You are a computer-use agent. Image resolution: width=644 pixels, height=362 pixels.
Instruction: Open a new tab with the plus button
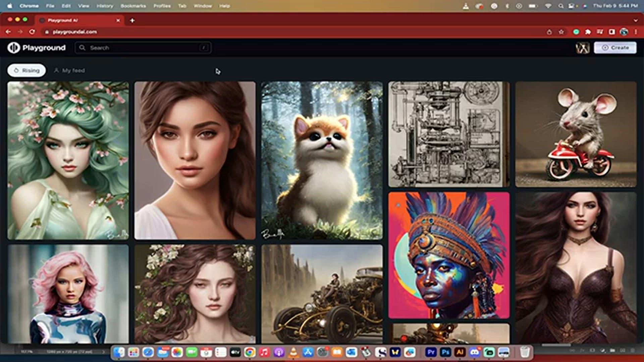132,20
